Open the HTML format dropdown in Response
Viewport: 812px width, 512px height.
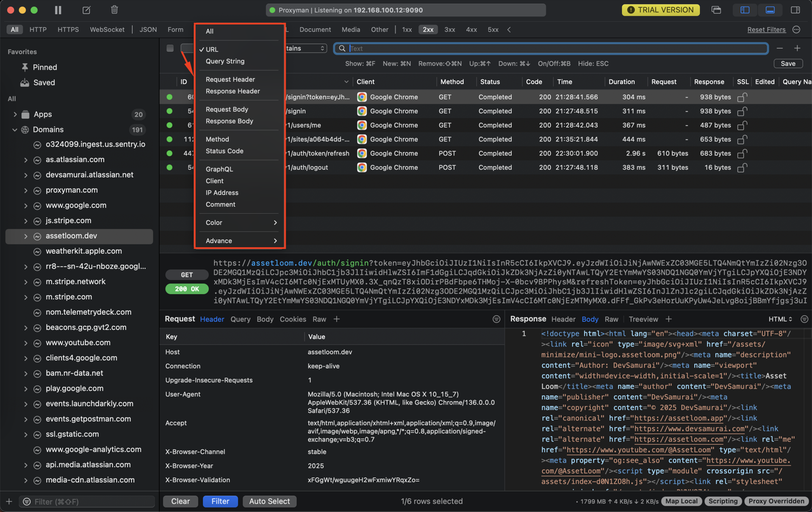click(x=780, y=319)
